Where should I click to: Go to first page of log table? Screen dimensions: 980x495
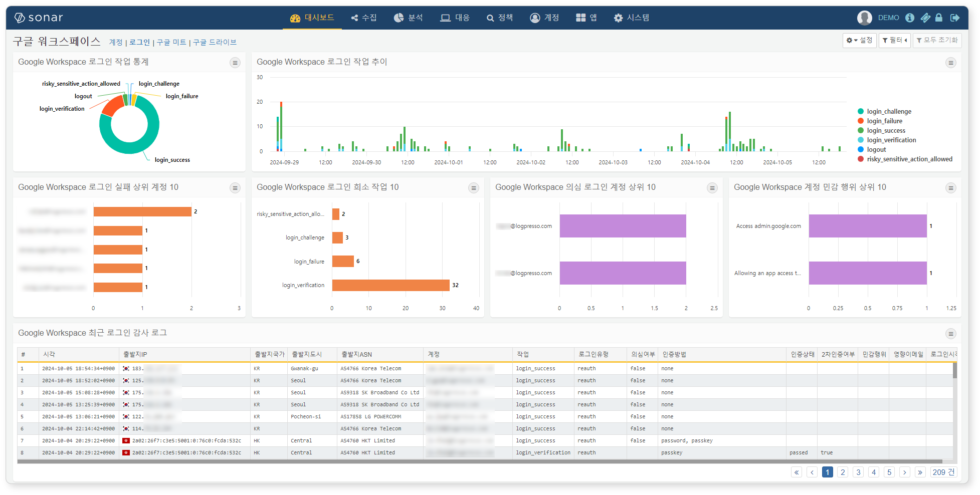[797, 472]
